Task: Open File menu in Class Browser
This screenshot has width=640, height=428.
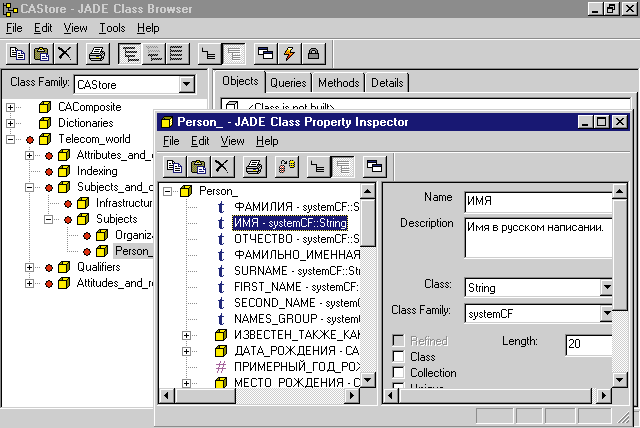Action: [14, 28]
